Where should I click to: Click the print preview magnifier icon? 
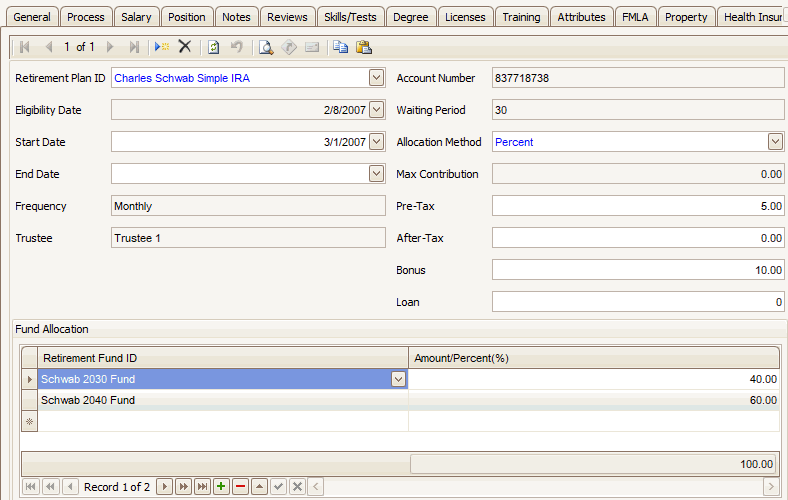coord(265,47)
